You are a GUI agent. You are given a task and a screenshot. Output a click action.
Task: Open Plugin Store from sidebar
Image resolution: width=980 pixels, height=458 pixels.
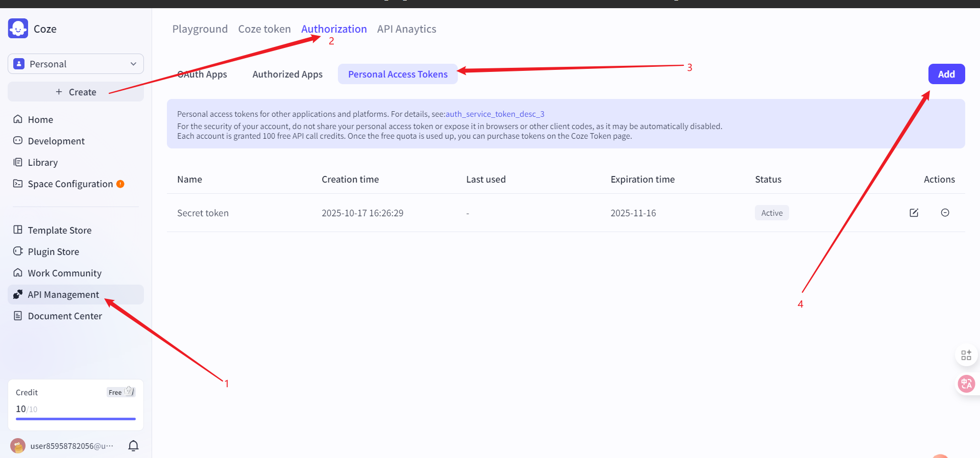(53, 251)
